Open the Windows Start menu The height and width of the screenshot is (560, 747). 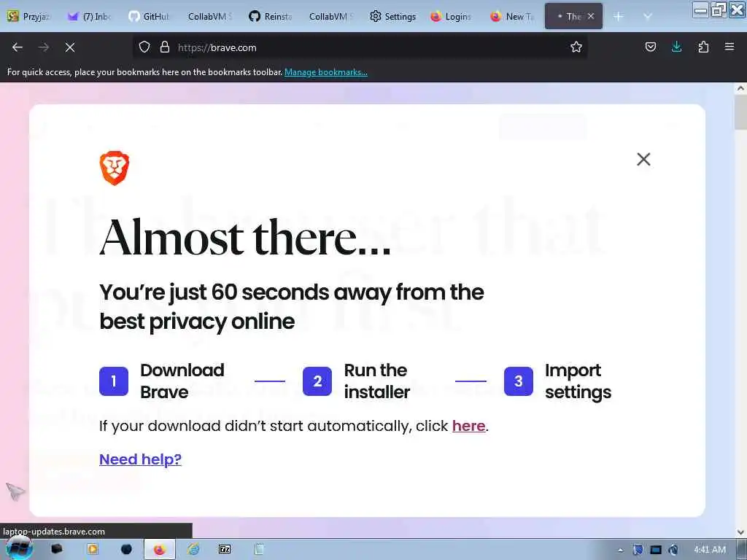18,549
